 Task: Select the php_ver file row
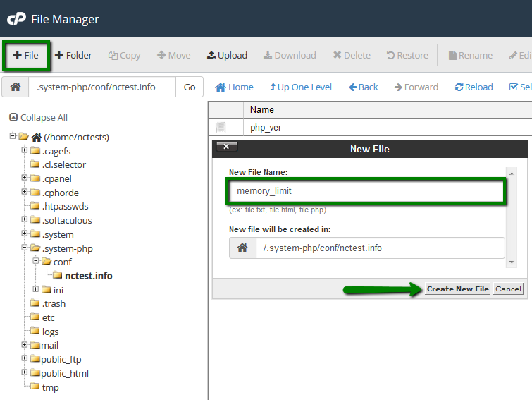coord(370,127)
